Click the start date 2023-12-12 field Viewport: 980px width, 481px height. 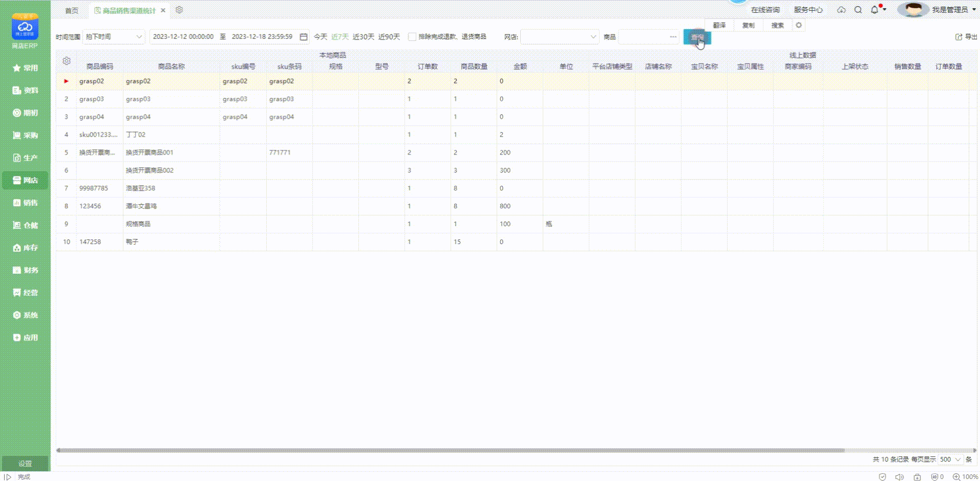(183, 37)
